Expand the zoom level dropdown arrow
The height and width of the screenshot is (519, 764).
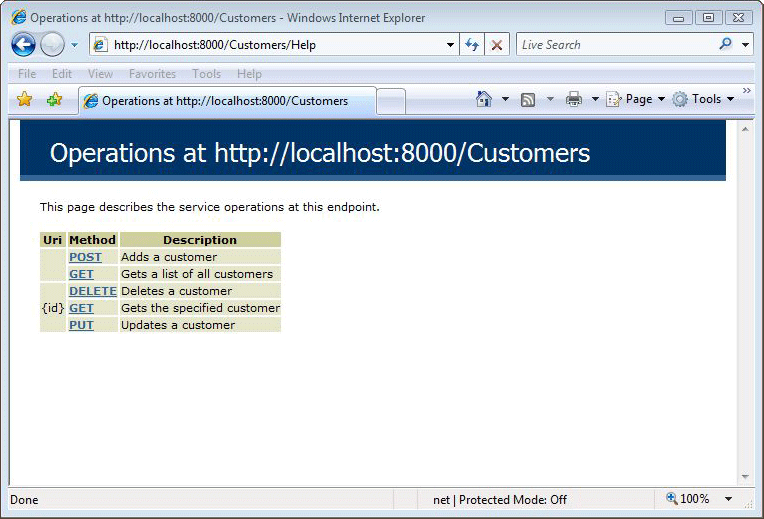tap(728, 499)
